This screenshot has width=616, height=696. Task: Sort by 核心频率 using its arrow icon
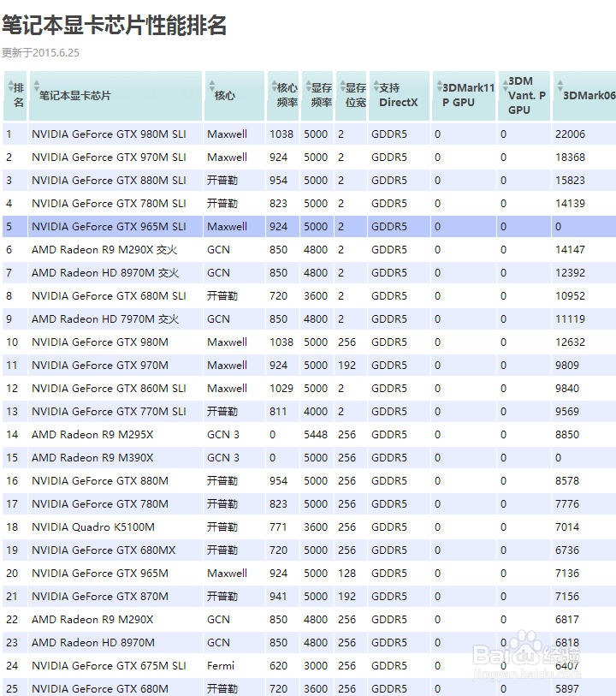click(x=275, y=86)
